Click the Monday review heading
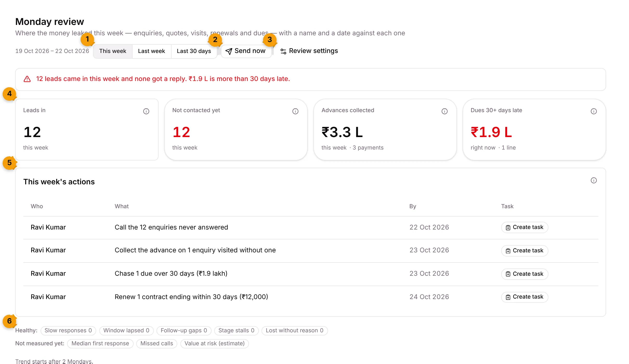 [x=50, y=22]
